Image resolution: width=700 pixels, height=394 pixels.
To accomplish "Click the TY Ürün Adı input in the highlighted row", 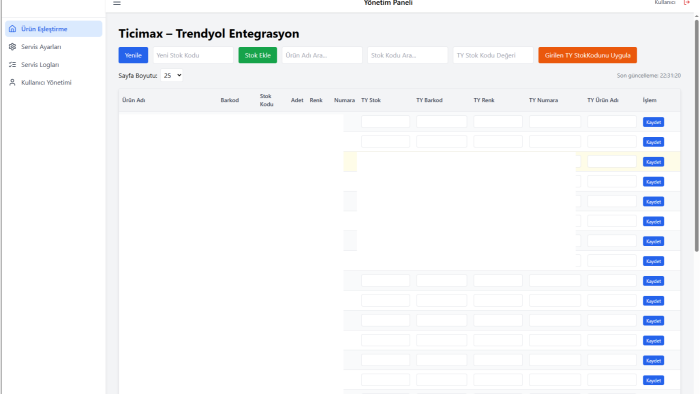I will [x=612, y=162].
